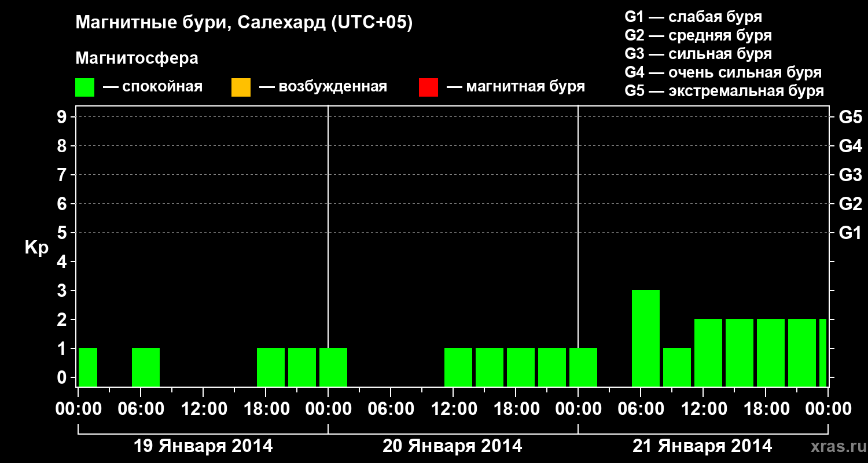This screenshot has width=868, height=463.
Task: Click the Kp 1 bar at 18:00, 19 January
Action: (x=271, y=367)
